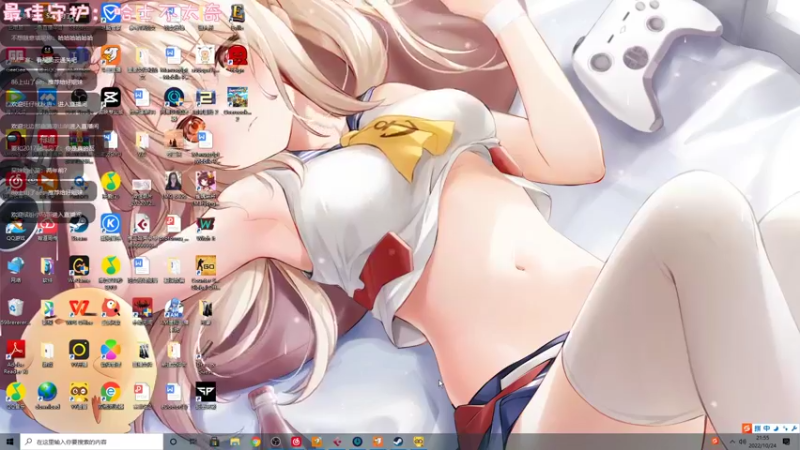Screen dimensions: 800x450
Task: Select the red octopus desktop icon
Action: pyautogui.click(x=237, y=55)
